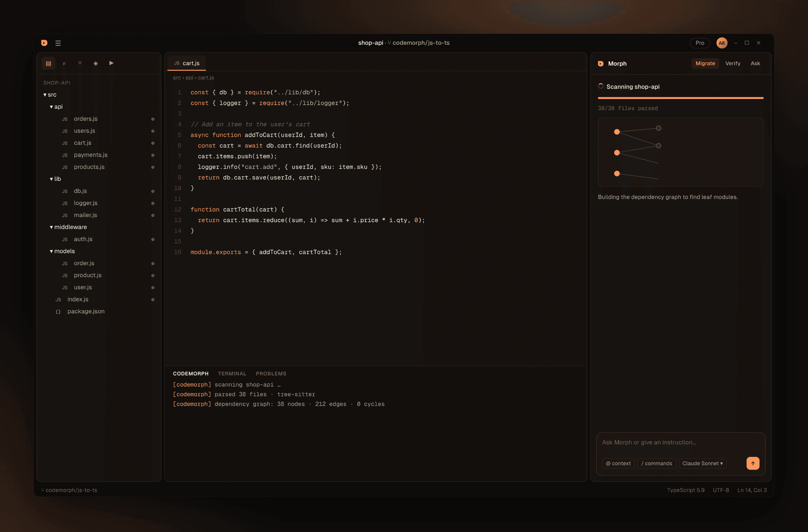
Task: Click the api breadcrumb segment
Action: tap(189, 78)
